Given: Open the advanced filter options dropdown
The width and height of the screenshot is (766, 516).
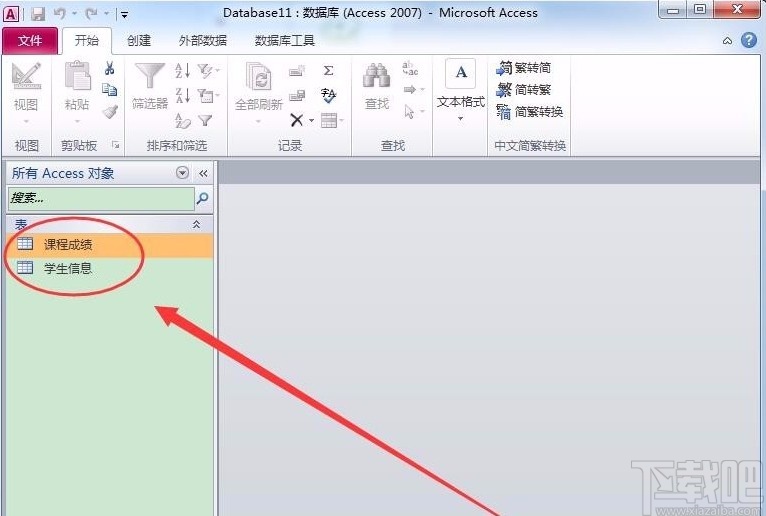Looking at the screenshot, I should tap(209, 95).
